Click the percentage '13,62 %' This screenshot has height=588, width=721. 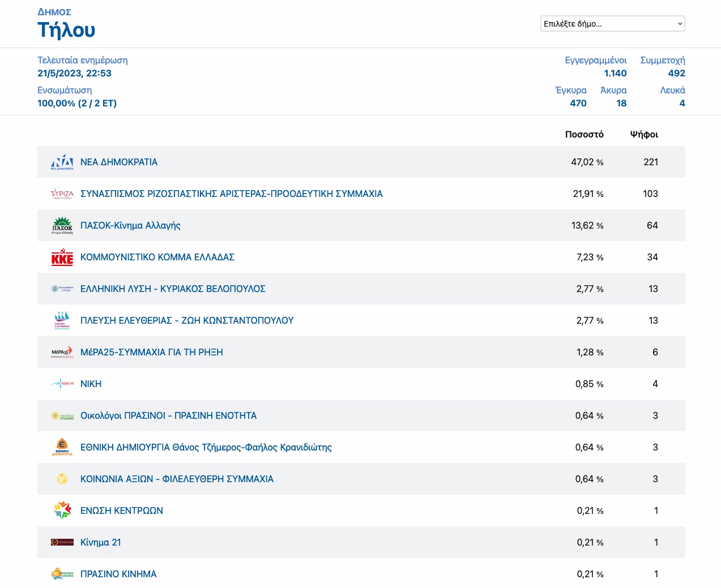587,225
